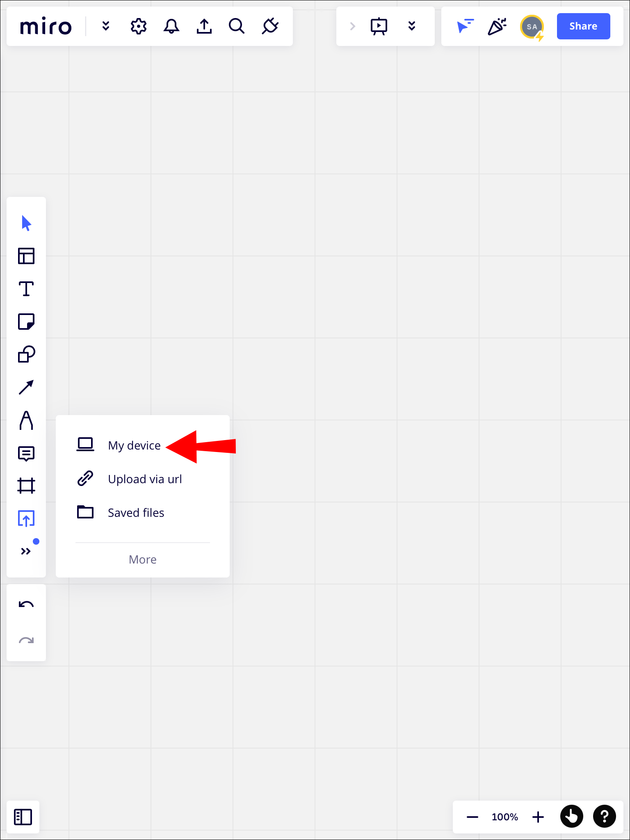Search the board
This screenshot has height=840, width=630.
click(x=237, y=26)
